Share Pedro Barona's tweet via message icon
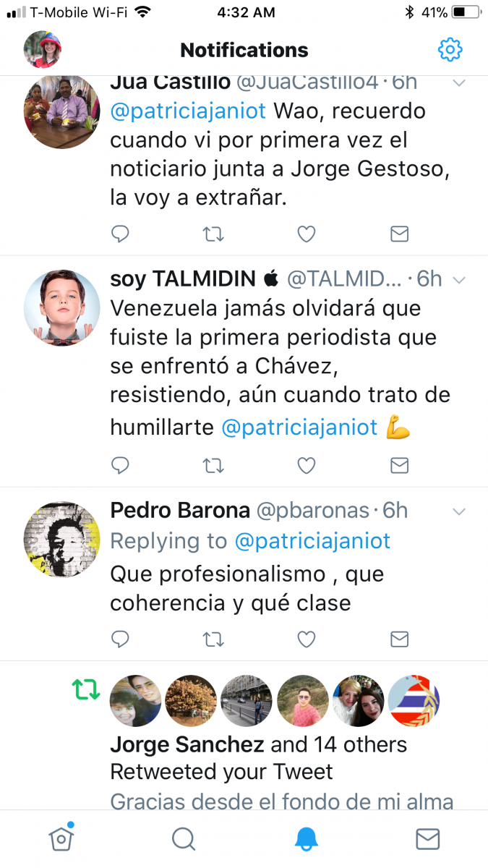The width and height of the screenshot is (488, 868). [400, 639]
